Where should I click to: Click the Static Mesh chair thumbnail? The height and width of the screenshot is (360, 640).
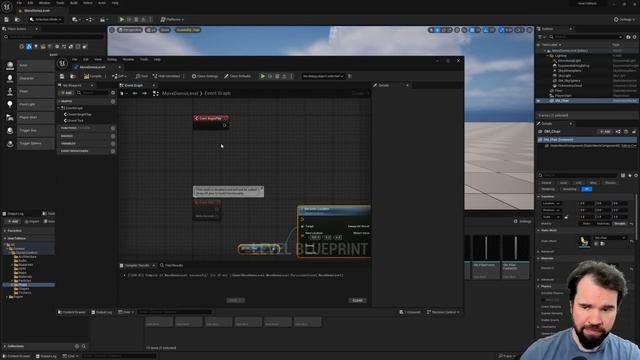pyautogui.click(x=584, y=241)
